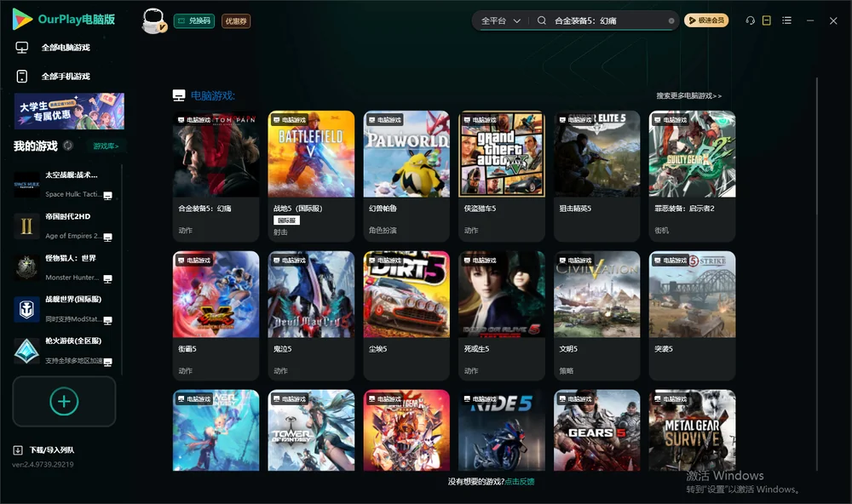Select 枪火游侠(全区服) in my games list

[x=66, y=351]
